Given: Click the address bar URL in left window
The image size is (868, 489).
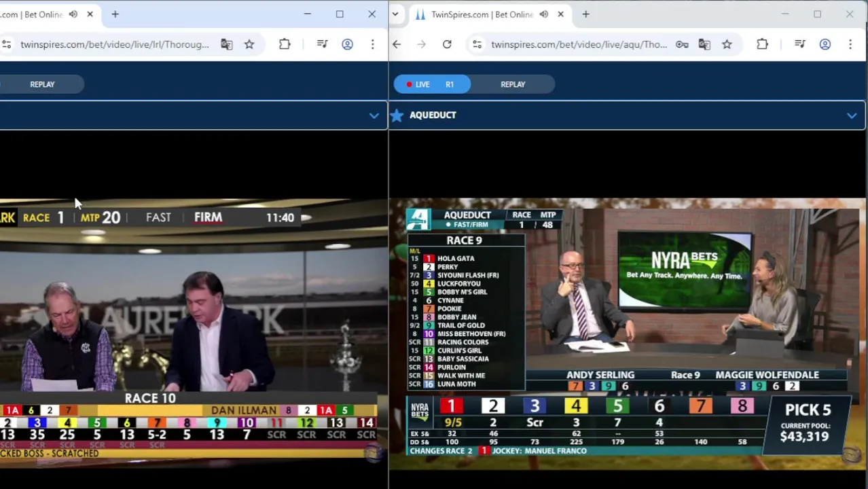Looking at the screenshot, I should click(x=115, y=44).
